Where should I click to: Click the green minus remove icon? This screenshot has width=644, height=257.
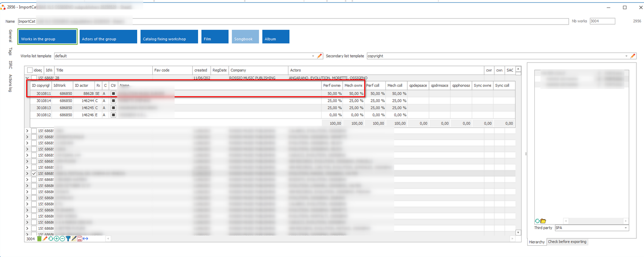[62, 239]
